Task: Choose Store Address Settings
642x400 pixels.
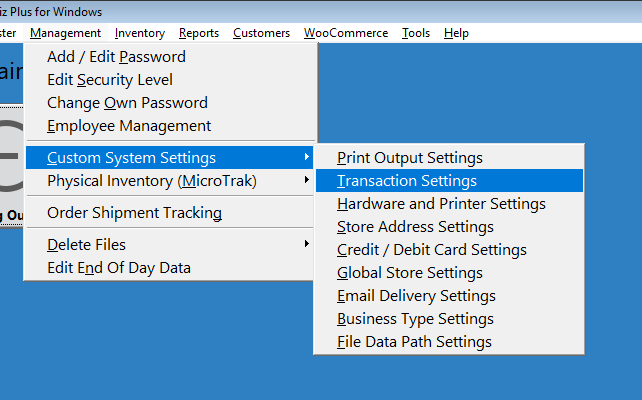Action: (449, 227)
